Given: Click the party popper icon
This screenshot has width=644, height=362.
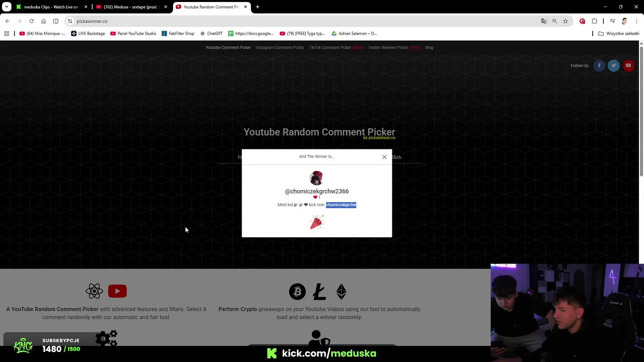Looking at the screenshot, I should [316, 222].
